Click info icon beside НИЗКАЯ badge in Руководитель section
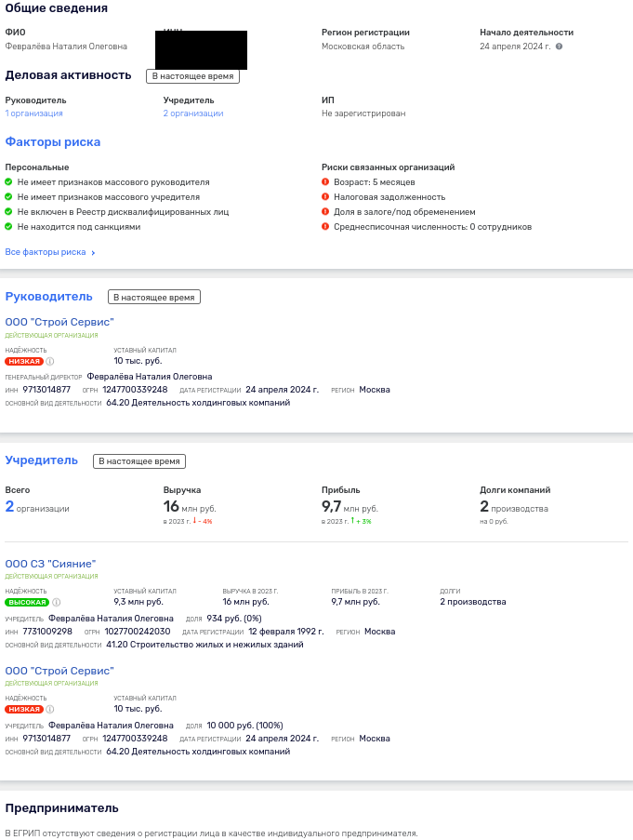Viewport: 633px width, 840px height. point(50,362)
